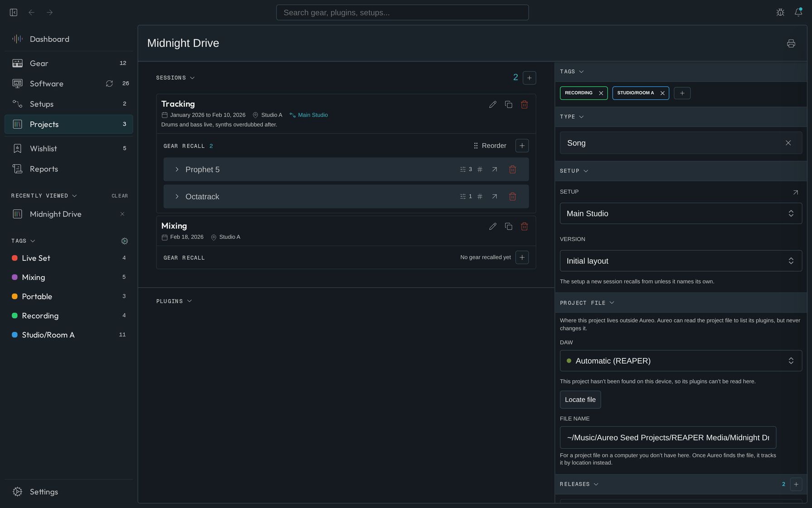Open the bug report icon
Image resolution: width=812 pixels, height=508 pixels.
click(x=780, y=13)
